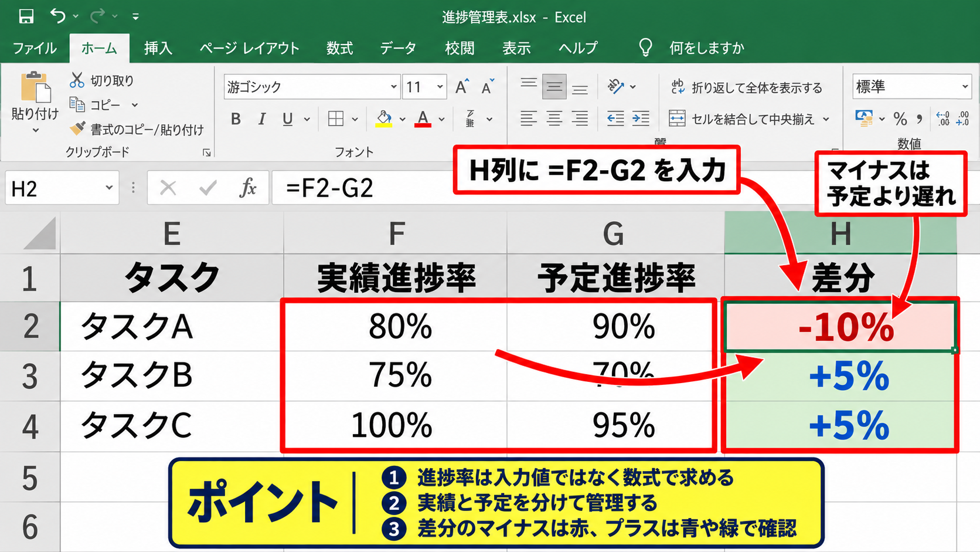
Task: Open the ファイル tab
Action: [x=35, y=48]
